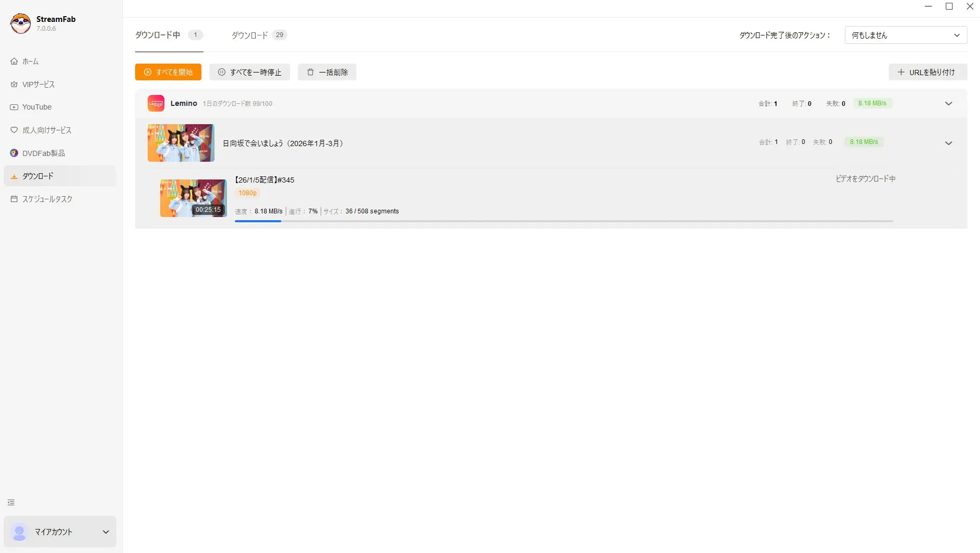Click the すべてを開始 button

pyautogui.click(x=168, y=72)
